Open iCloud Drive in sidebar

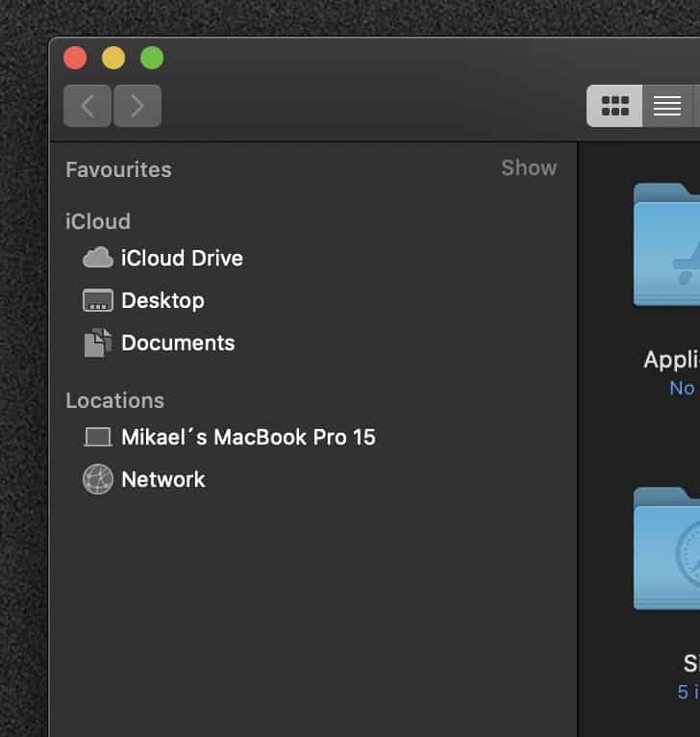click(x=182, y=258)
